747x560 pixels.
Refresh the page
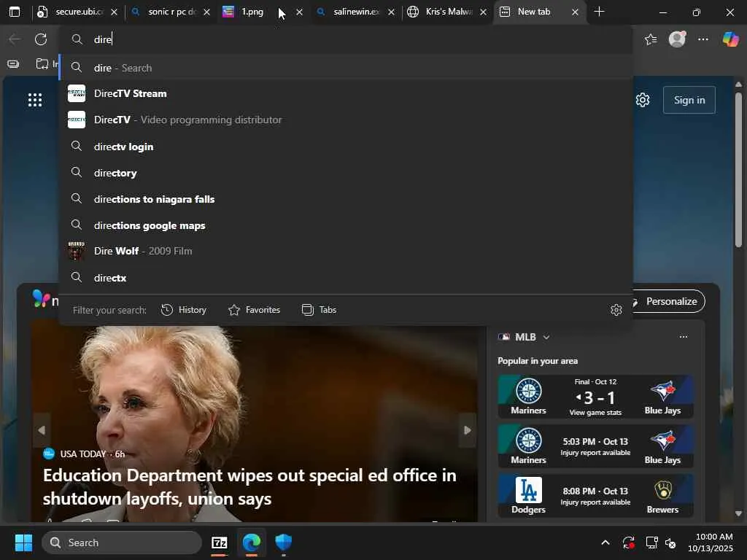pyautogui.click(x=41, y=39)
